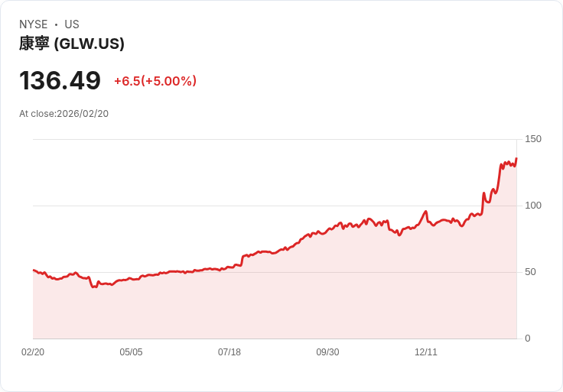Select the US market label

click(x=72, y=24)
